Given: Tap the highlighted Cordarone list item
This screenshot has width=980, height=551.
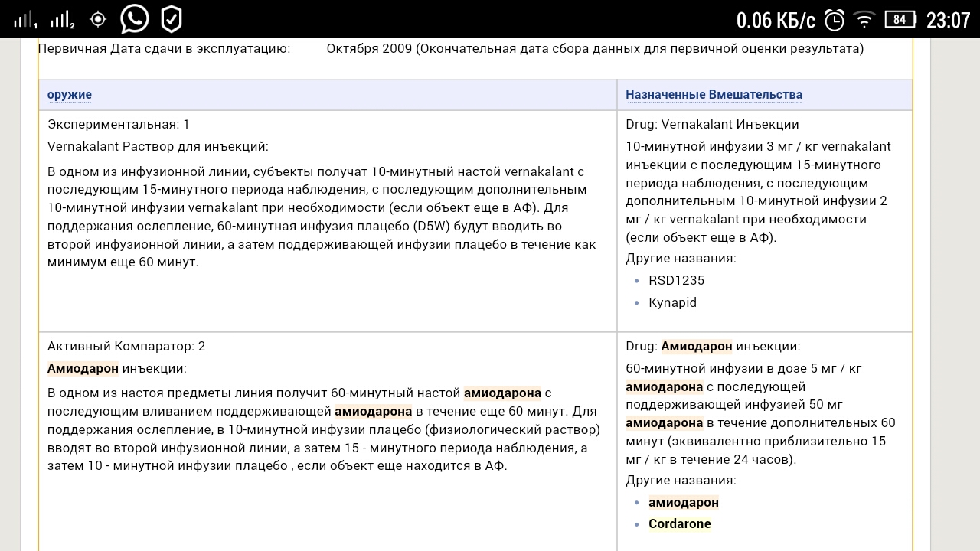Looking at the screenshot, I should (679, 524).
